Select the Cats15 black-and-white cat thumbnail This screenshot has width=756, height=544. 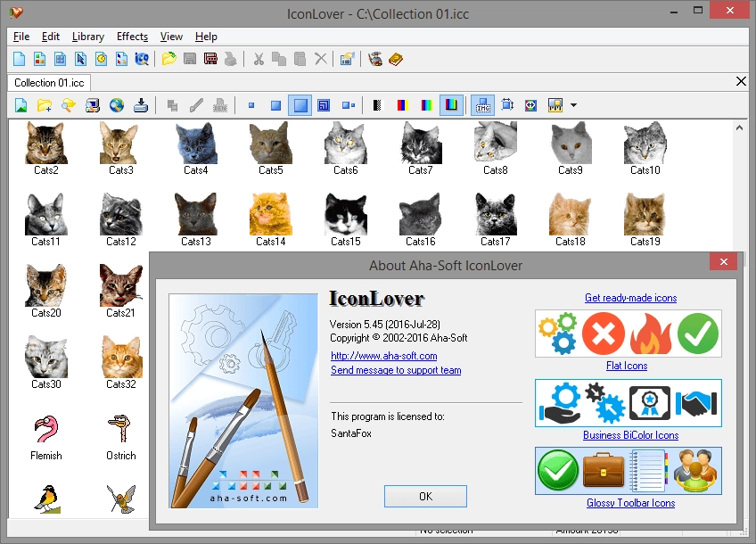pyautogui.click(x=346, y=219)
